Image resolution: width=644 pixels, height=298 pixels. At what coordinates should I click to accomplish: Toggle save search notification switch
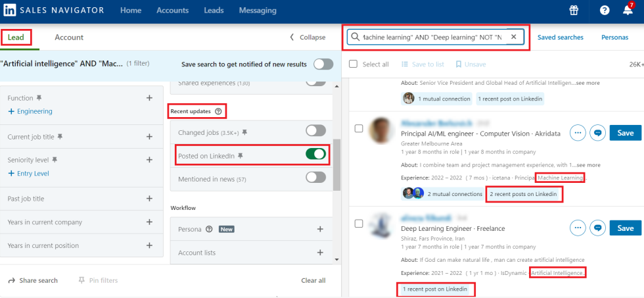(323, 64)
